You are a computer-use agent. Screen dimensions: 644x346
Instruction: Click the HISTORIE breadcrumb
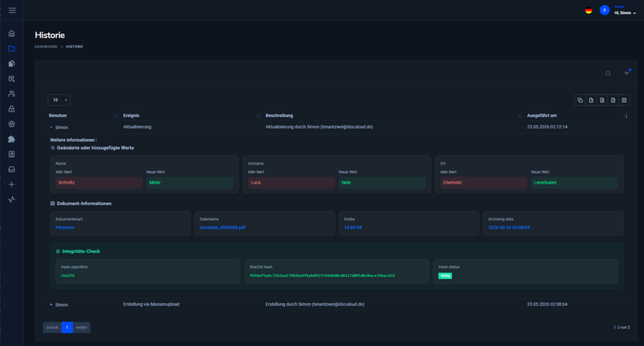point(74,47)
